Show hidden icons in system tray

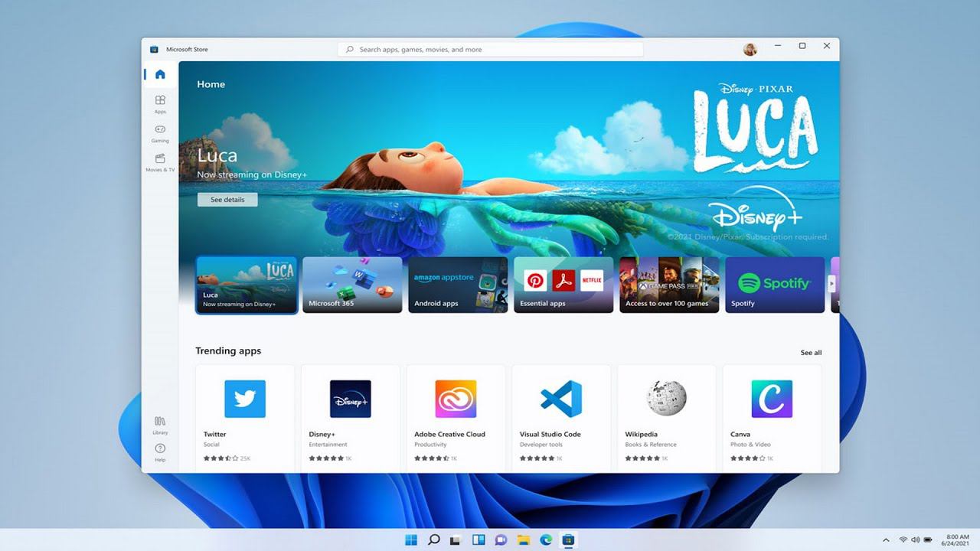click(x=887, y=540)
